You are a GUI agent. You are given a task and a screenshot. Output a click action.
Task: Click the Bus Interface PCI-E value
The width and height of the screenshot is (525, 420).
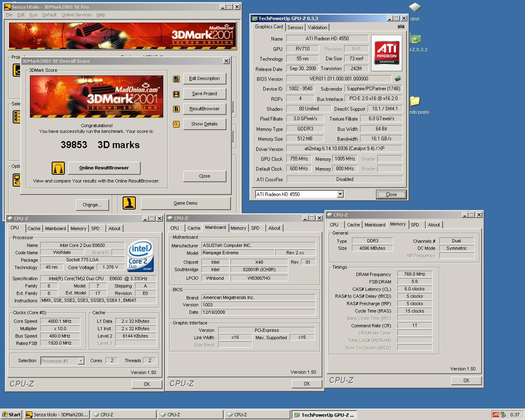(x=374, y=98)
